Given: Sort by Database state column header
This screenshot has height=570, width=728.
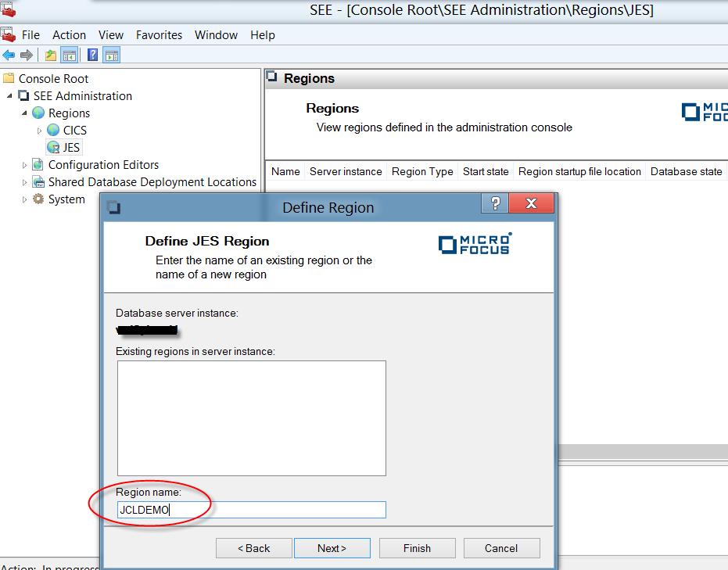Looking at the screenshot, I should [687, 171].
